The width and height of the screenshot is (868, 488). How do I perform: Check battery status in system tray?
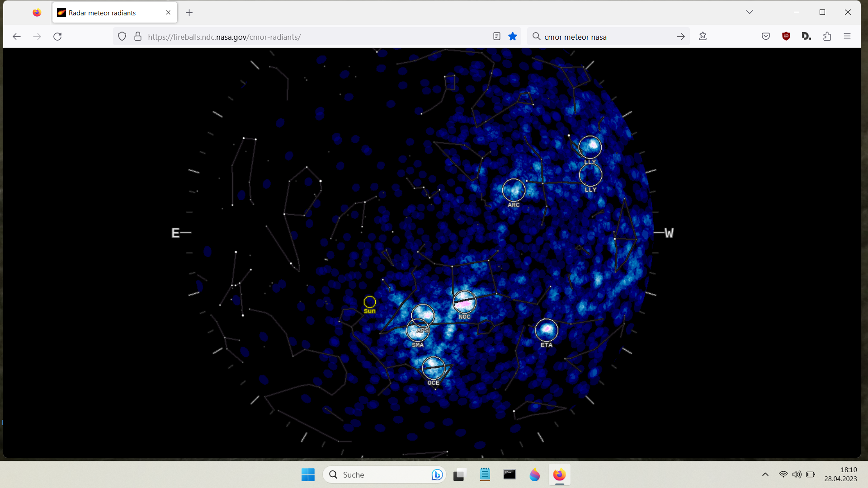pyautogui.click(x=811, y=474)
